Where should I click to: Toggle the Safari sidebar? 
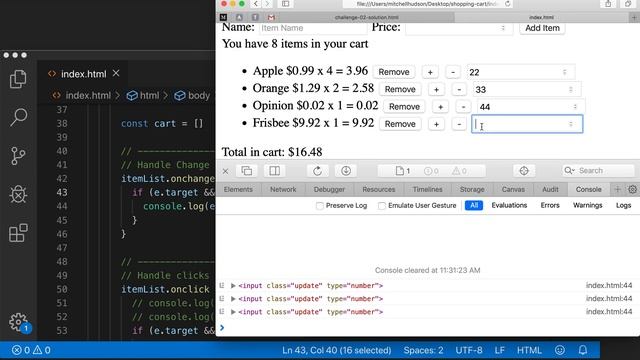(286, 4)
